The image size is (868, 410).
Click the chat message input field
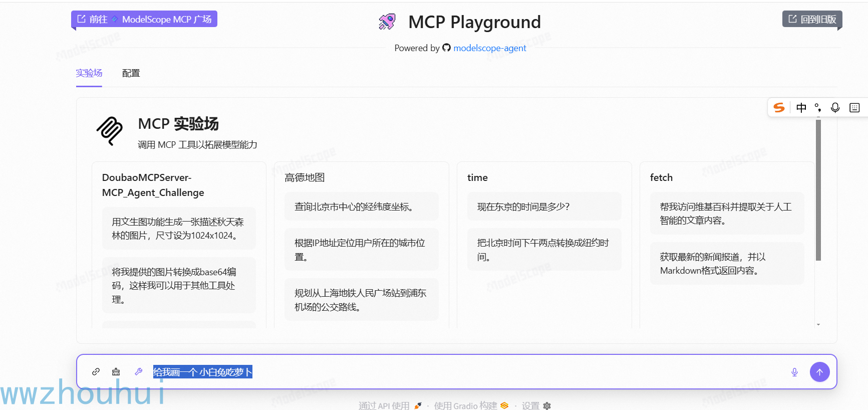click(466, 372)
